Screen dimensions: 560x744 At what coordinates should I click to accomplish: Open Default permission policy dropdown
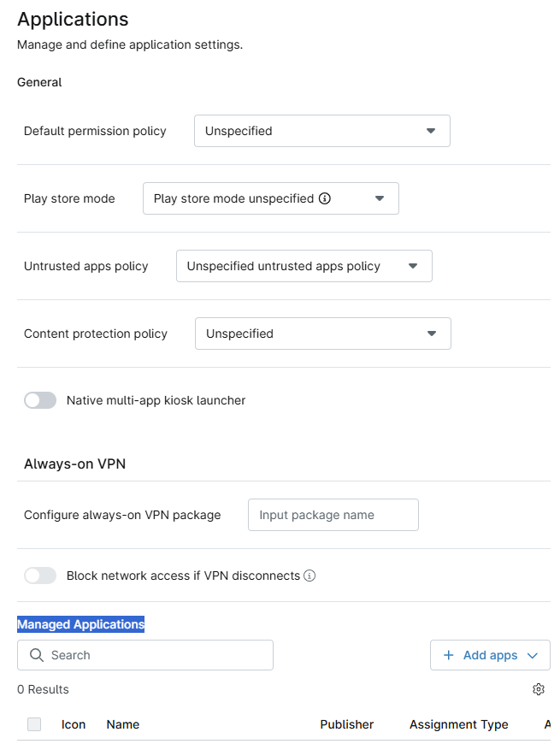coord(321,131)
